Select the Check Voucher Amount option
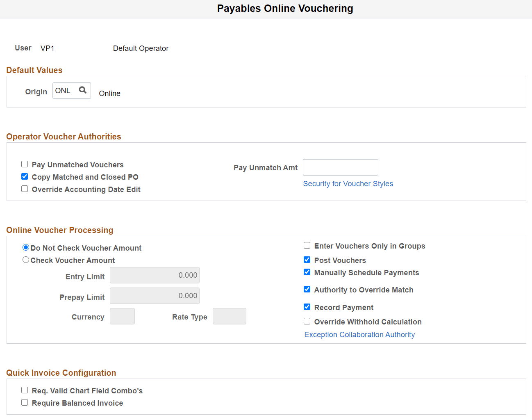This screenshot has width=532, height=420. point(26,259)
